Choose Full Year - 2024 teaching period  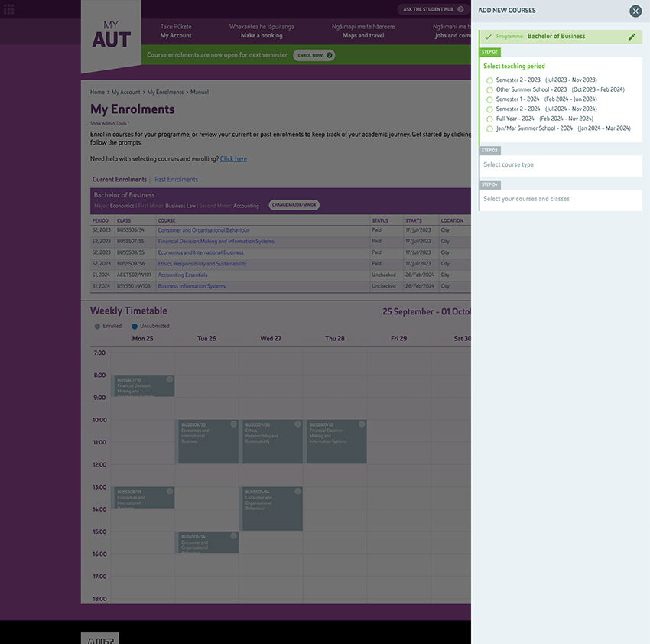point(489,119)
